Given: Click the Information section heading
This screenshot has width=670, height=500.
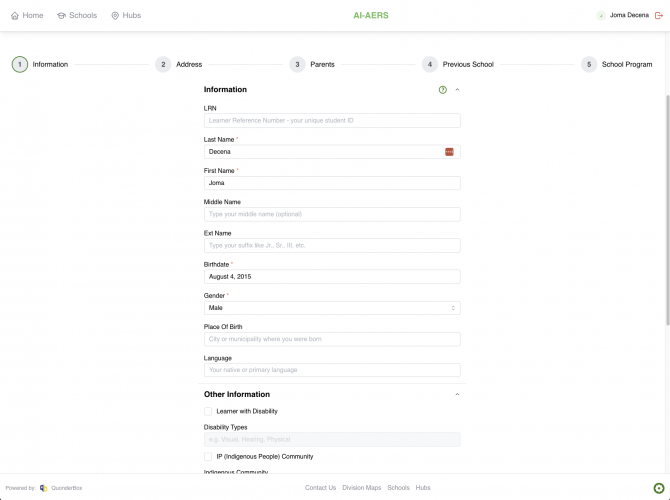Looking at the screenshot, I should [x=225, y=90].
